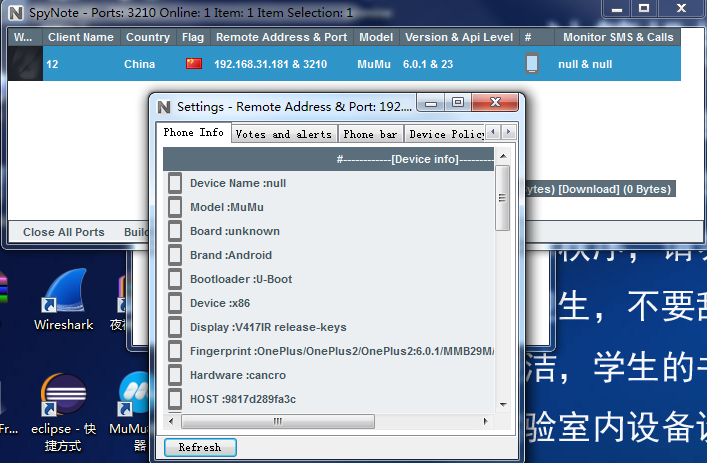
Task: Select the Model :MuMu entry
Action: tap(227, 207)
